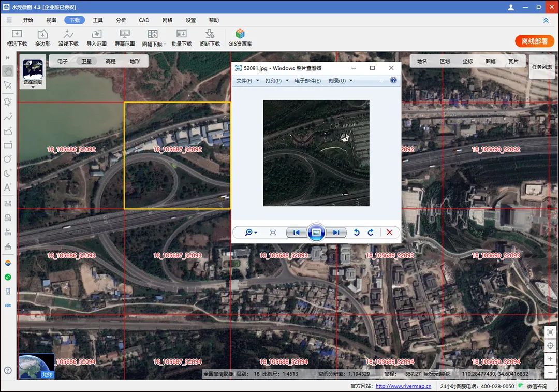Open 文件(F) menu in photo viewer
The height and width of the screenshot is (392, 559).
247,81
